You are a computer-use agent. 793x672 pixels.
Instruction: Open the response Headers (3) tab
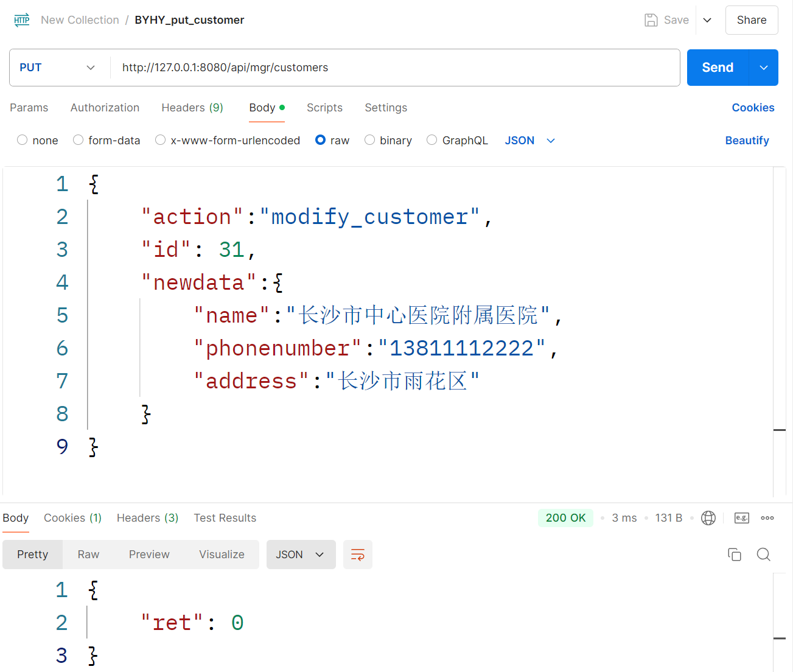[147, 518]
